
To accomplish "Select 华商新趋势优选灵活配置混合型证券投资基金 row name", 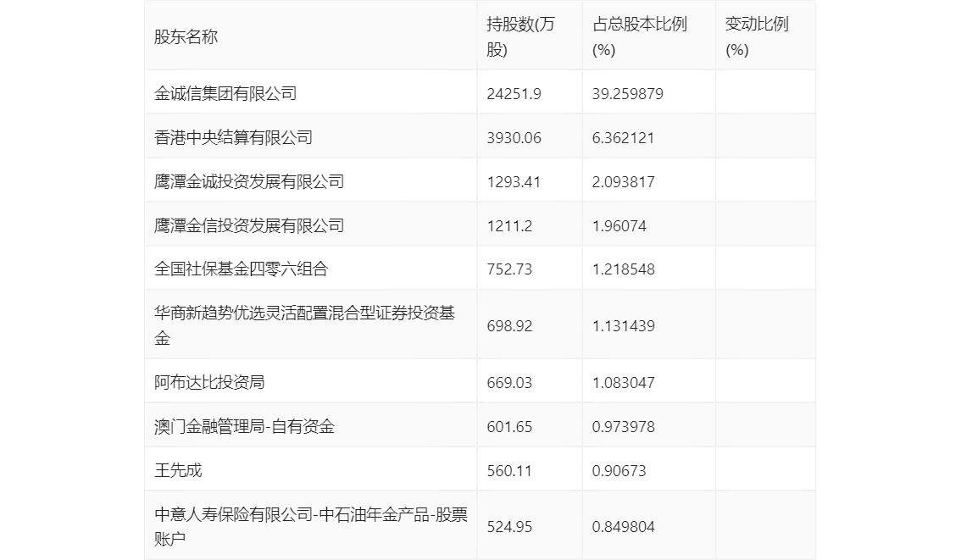I will (304, 325).
